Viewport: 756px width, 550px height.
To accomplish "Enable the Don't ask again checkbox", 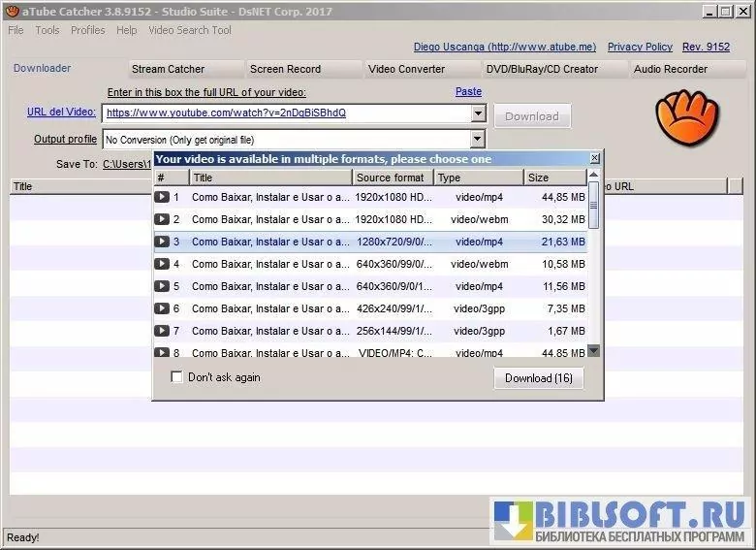I will point(176,377).
